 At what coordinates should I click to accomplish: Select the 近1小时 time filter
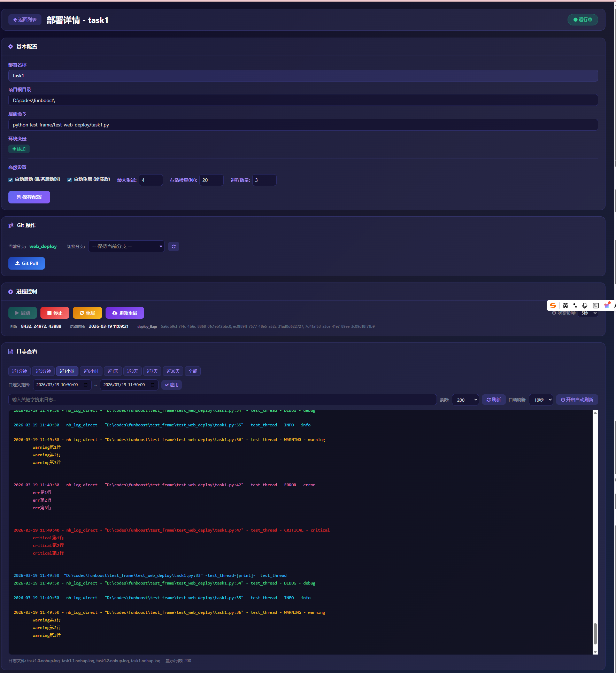[67, 371]
